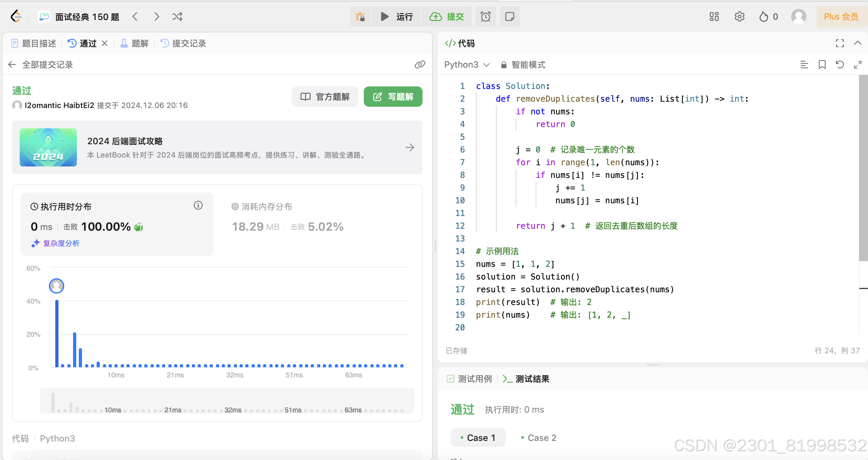The height and width of the screenshot is (460, 868).
Task: Click the shuffle random problem icon
Action: [177, 17]
